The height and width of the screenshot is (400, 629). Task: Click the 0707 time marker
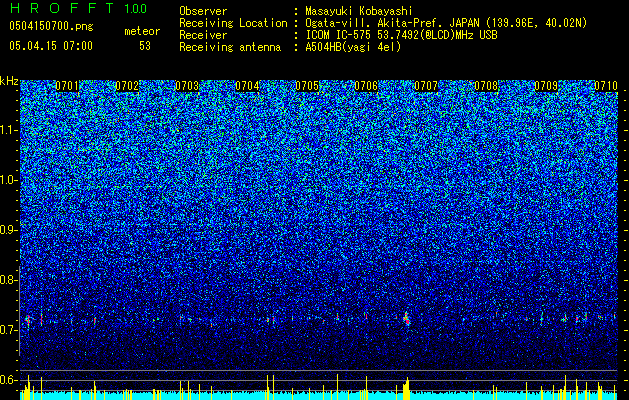click(x=426, y=86)
